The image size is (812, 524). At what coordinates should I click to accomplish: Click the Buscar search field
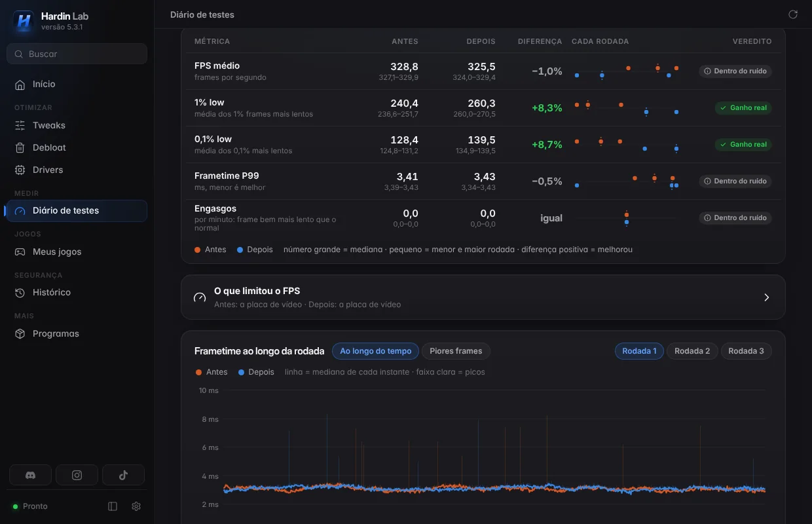point(77,54)
